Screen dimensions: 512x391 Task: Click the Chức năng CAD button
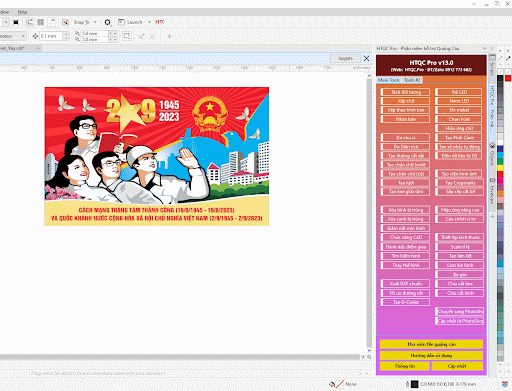pos(406,237)
